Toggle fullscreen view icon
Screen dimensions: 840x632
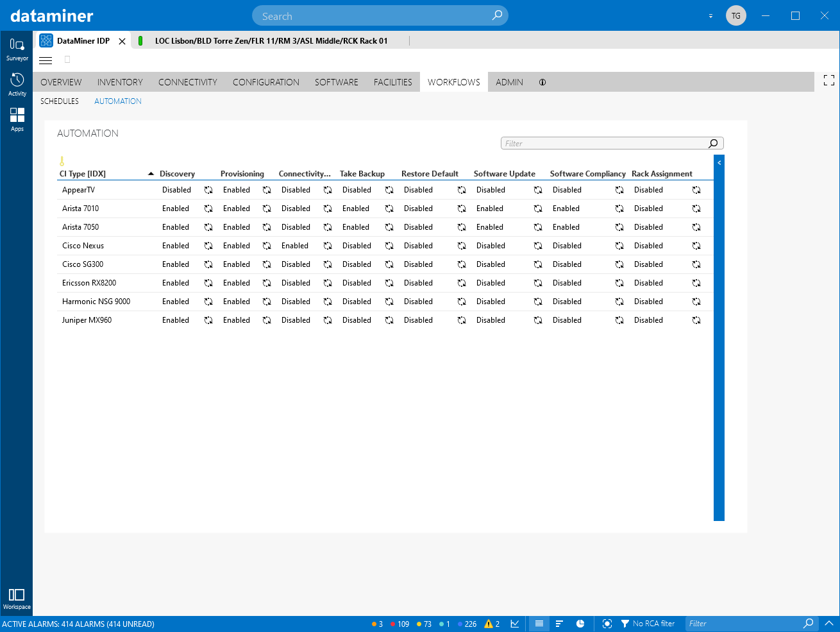[829, 80]
